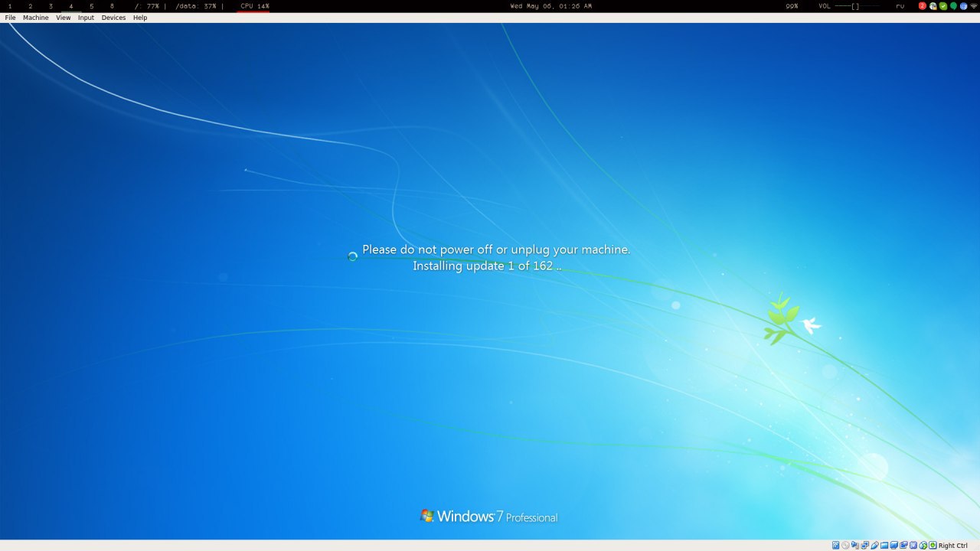Image resolution: width=980 pixels, height=551 pixels.
Task: Click the Right Ctrl host key label
Action: 953,546
